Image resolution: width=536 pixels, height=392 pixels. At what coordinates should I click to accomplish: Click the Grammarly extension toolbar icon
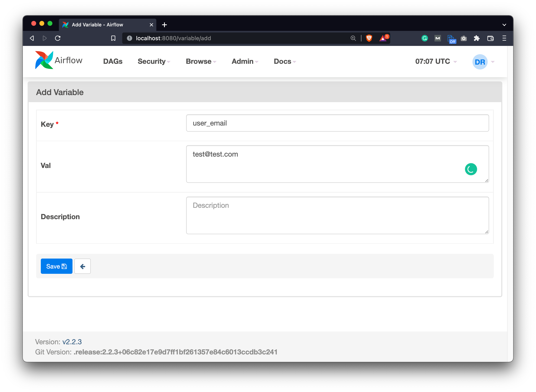pos(425,38)
